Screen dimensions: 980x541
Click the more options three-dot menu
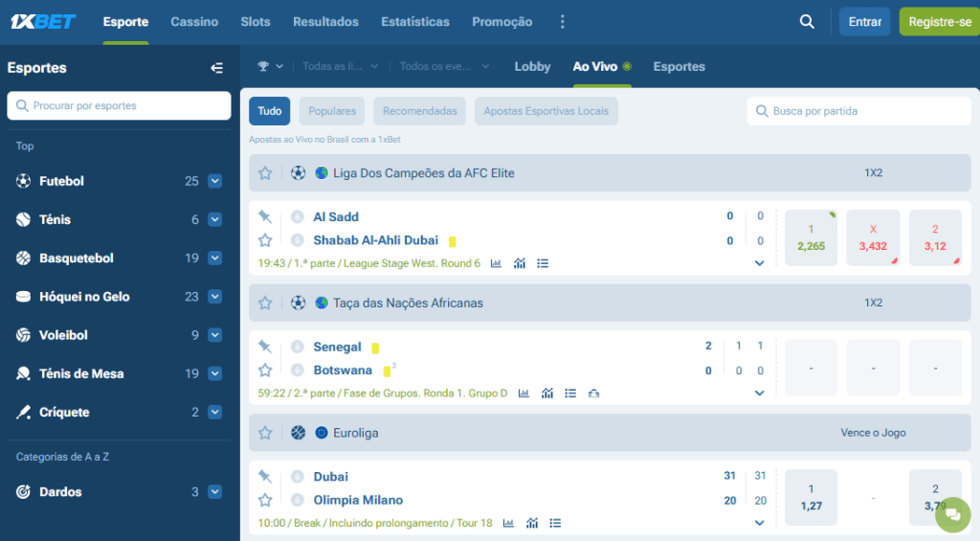562,22
